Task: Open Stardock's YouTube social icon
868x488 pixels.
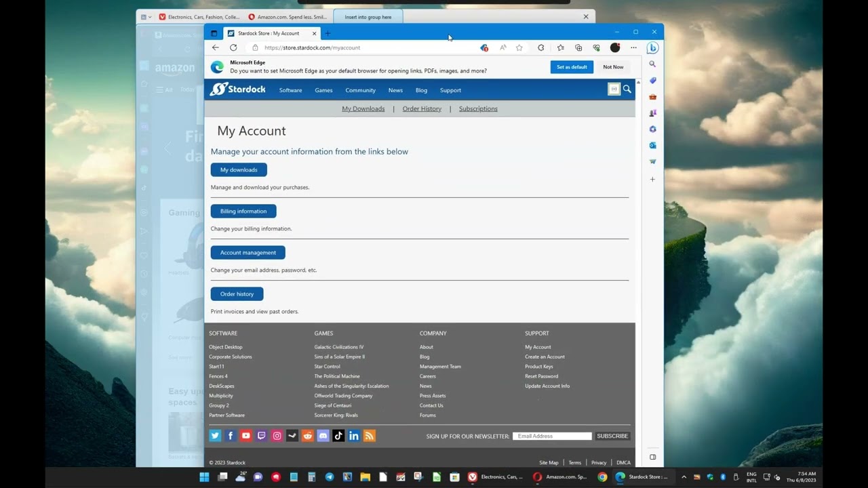Action: [246, 436]
